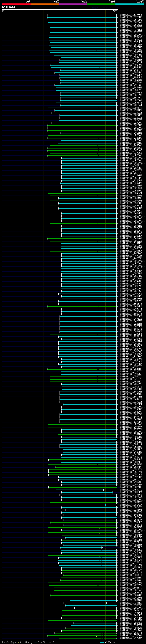Viewport: 146px width, 644px height.
Task: Select the UniRef100_B5FZR3 label
Action: coord(131,178)
